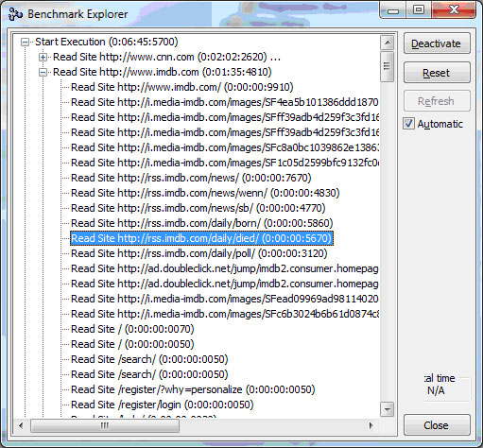
Task: Click the horizontal scrollbar thumb
Action: pyautogui.click(x=105, y=426)
